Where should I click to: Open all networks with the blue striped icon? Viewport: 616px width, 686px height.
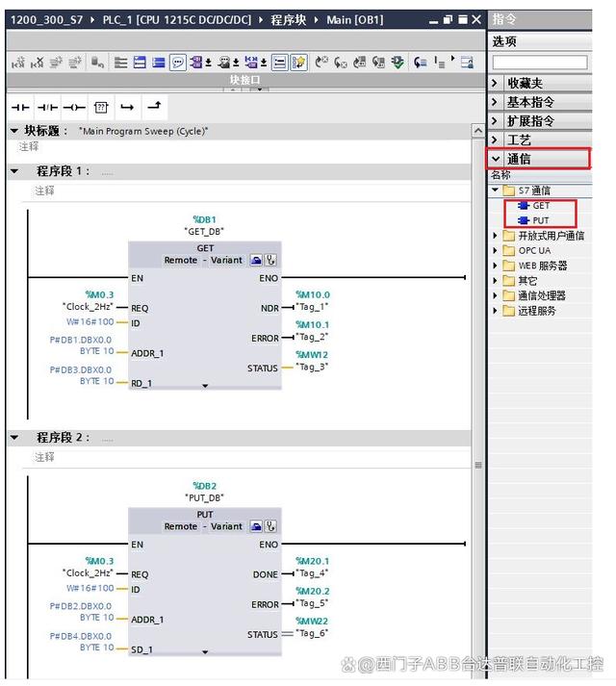tap(140, 63)
